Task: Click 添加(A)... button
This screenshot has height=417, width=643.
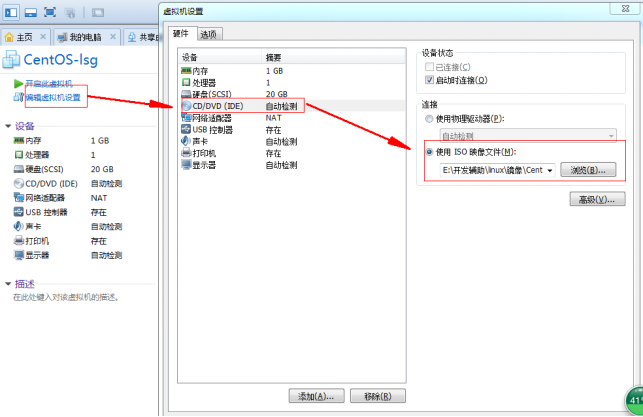Action: coord(316,396)
